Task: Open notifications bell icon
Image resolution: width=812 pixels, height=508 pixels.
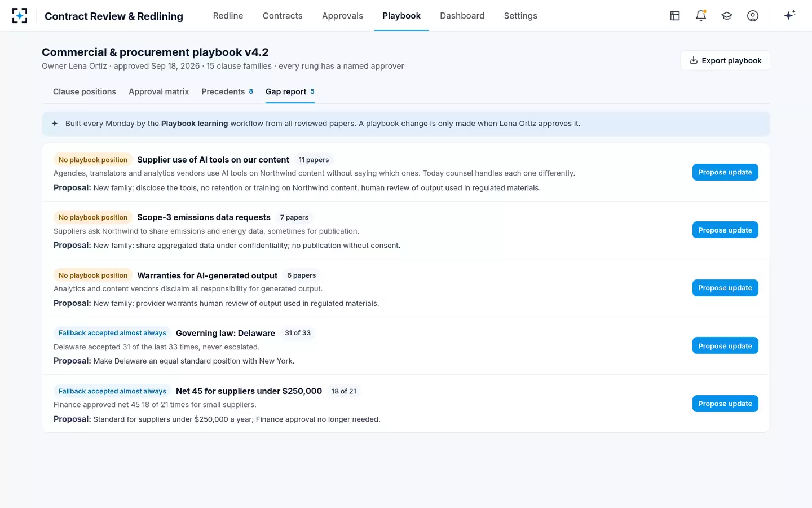Action: coord(701,16)
